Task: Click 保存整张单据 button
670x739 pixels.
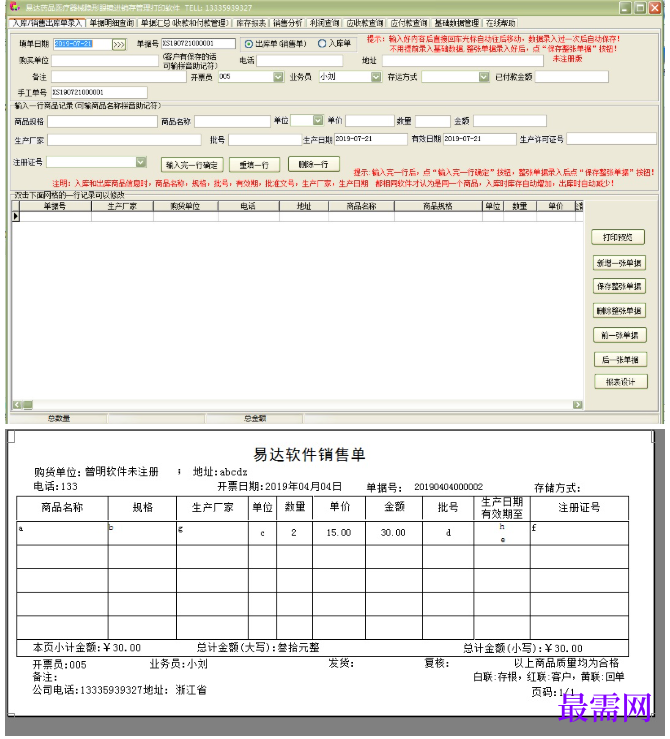Action: [x=619, y=287]
